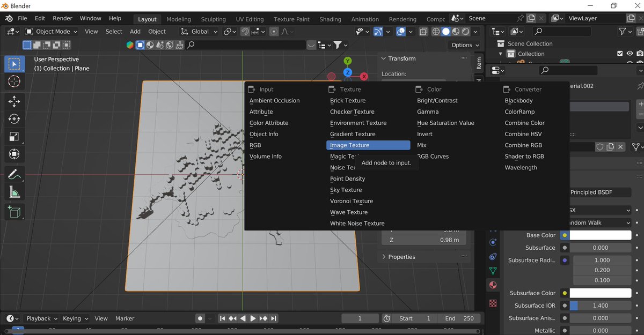Click the Subsurface Color swatch

600,293
